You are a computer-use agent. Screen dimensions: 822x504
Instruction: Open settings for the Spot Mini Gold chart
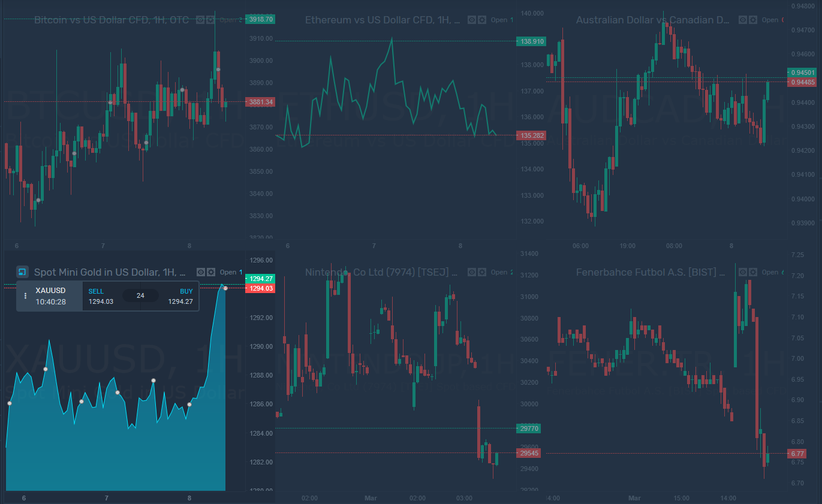[211, 271]
